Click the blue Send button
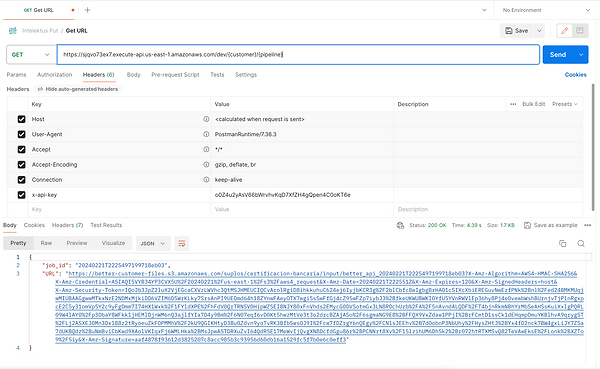This screenshot has height=369, width=600. point(558,55)
